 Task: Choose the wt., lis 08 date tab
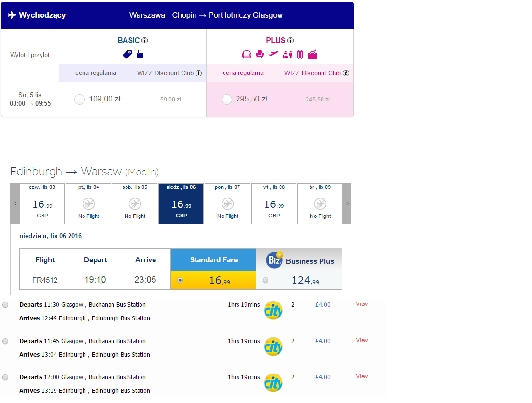[x=274, y=204]
